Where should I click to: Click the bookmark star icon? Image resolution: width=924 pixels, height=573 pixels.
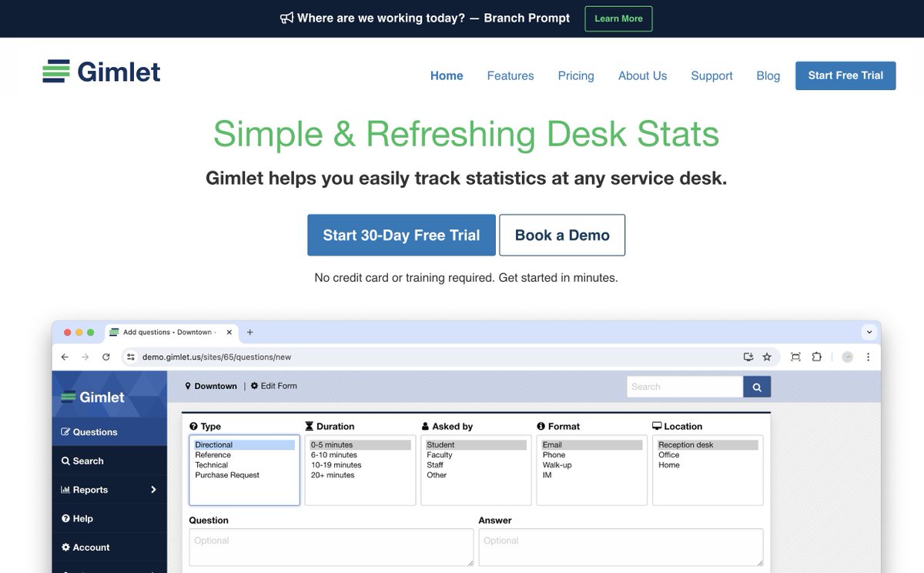[767, 357]
